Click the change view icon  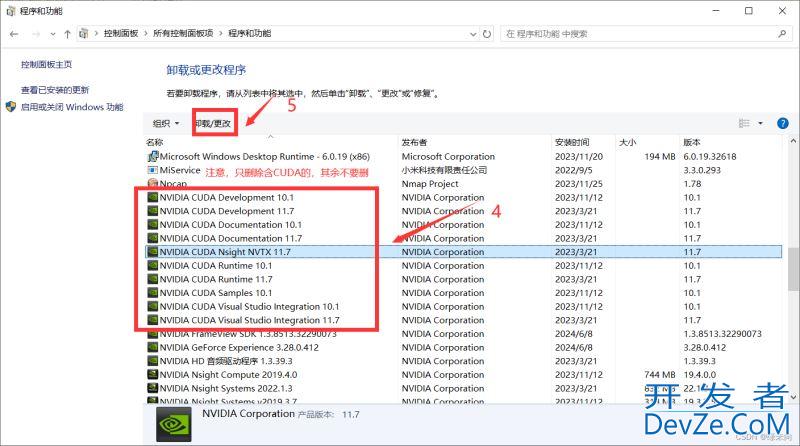[744, 123]
